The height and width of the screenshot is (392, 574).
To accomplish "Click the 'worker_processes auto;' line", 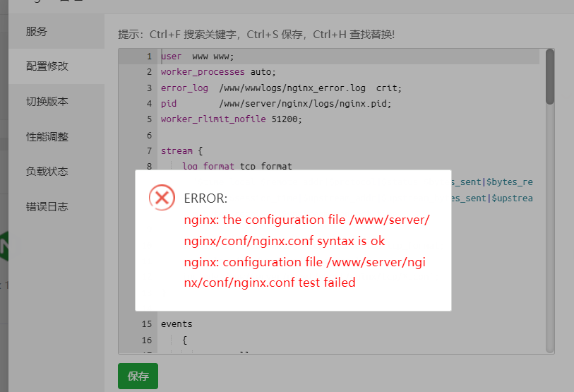I will [x=218, y=72].
